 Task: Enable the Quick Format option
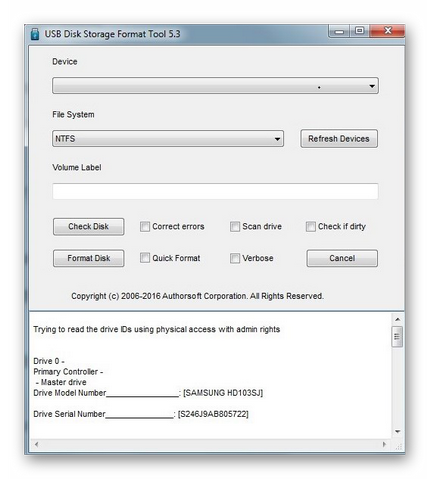(145, 258)
